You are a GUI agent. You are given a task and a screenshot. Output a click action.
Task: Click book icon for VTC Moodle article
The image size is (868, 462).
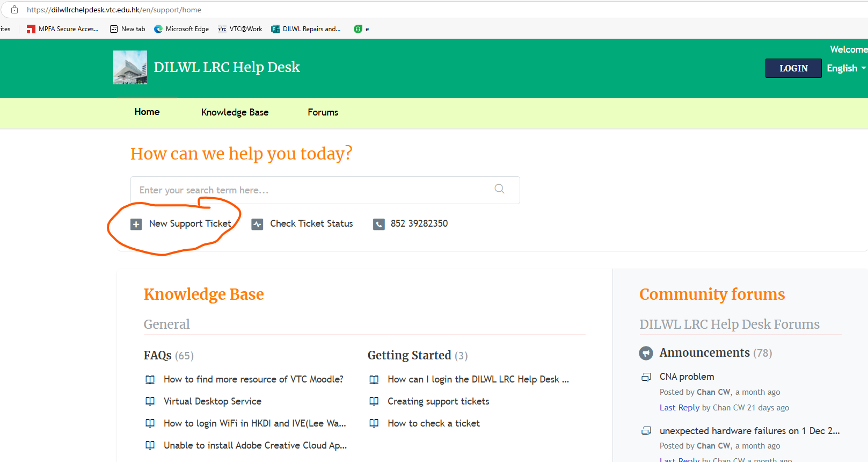pos(150,379)
